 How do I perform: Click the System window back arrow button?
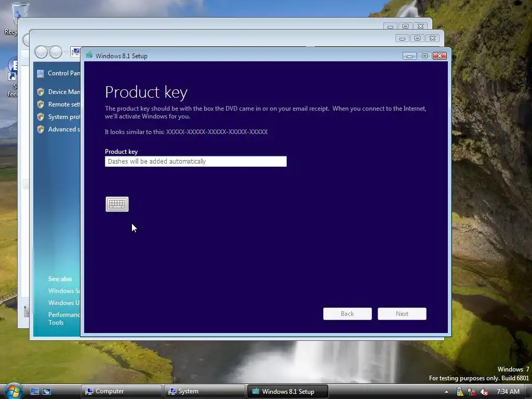coord(42,52)
